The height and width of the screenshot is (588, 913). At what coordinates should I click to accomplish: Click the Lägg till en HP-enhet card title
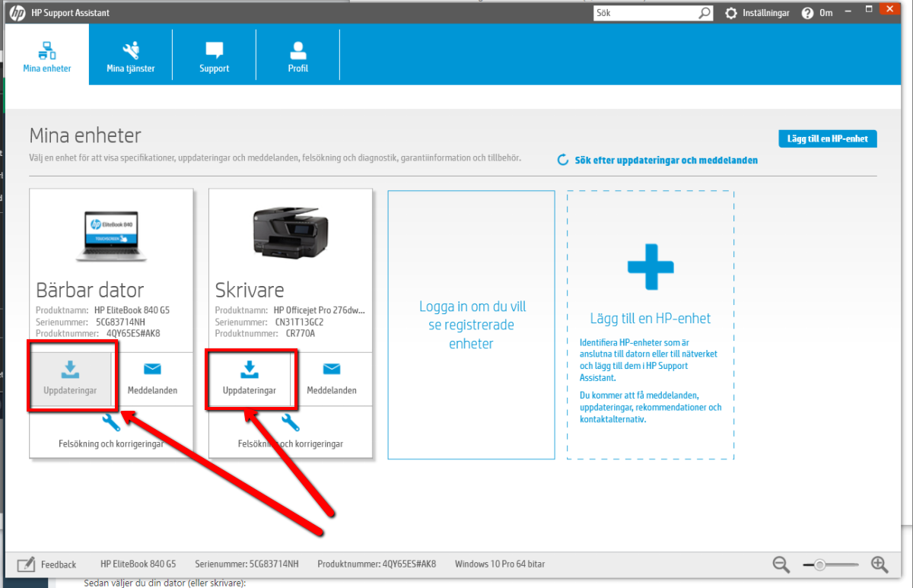pyautogui.click(x=651, y=318)
